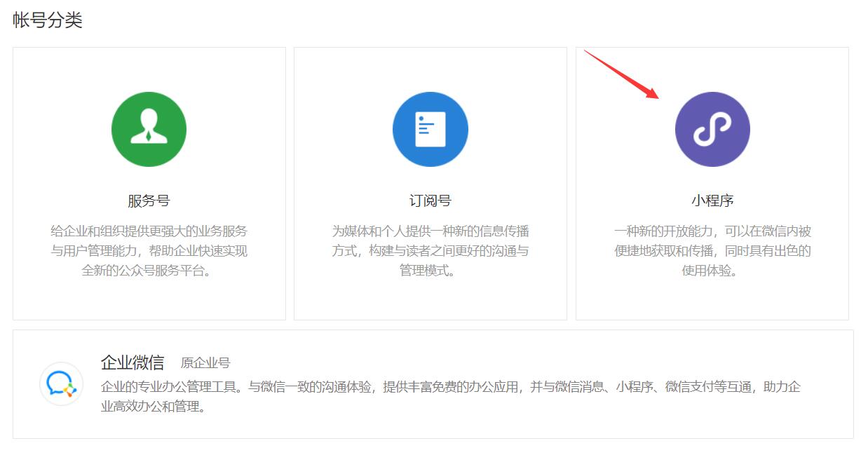Click blank space below the 订阅号 description
Viewport: 868px width, 455px height.
coord(430,298)
